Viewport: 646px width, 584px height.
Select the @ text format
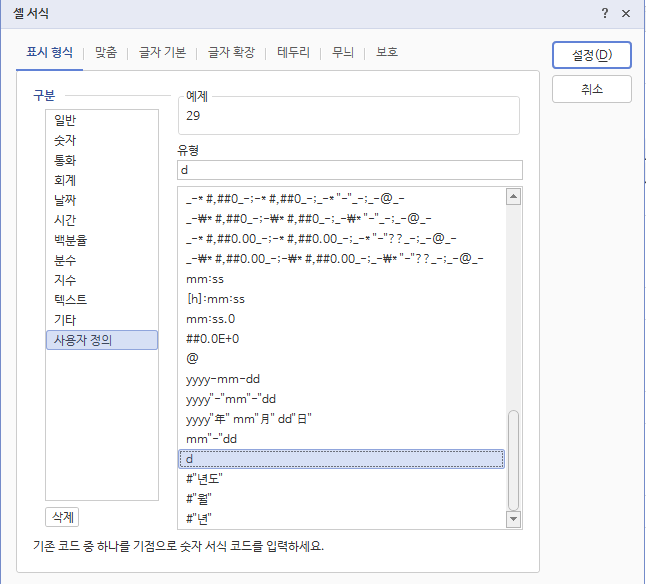pyautogui.click(x=342, y=359)
